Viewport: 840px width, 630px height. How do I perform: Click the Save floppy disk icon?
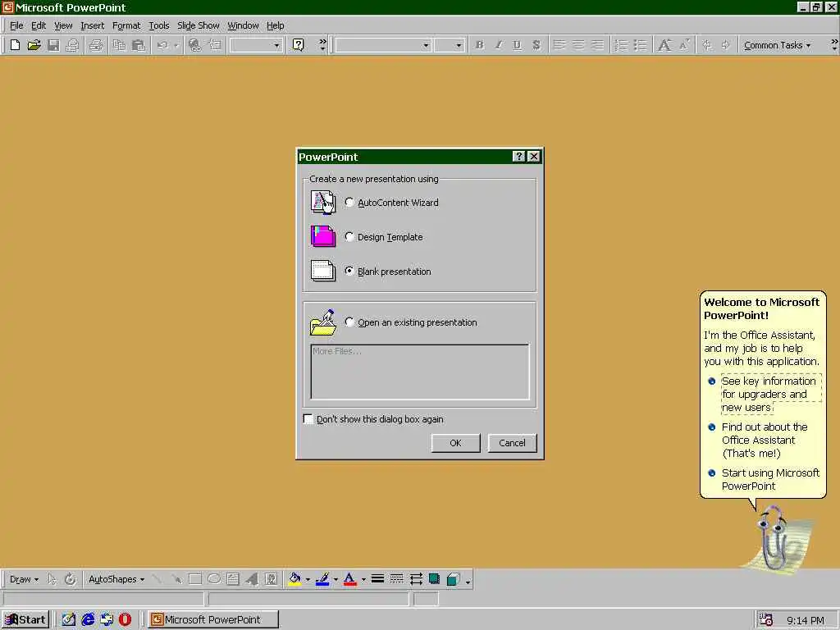point(53,45)
